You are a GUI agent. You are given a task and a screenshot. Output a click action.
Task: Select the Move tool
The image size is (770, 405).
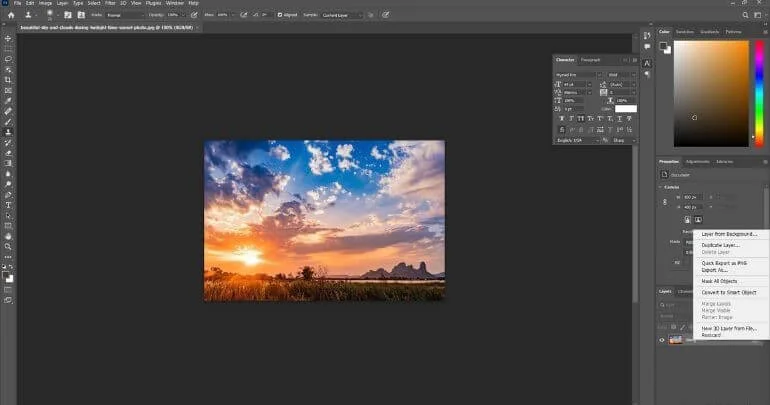[8, 38]
